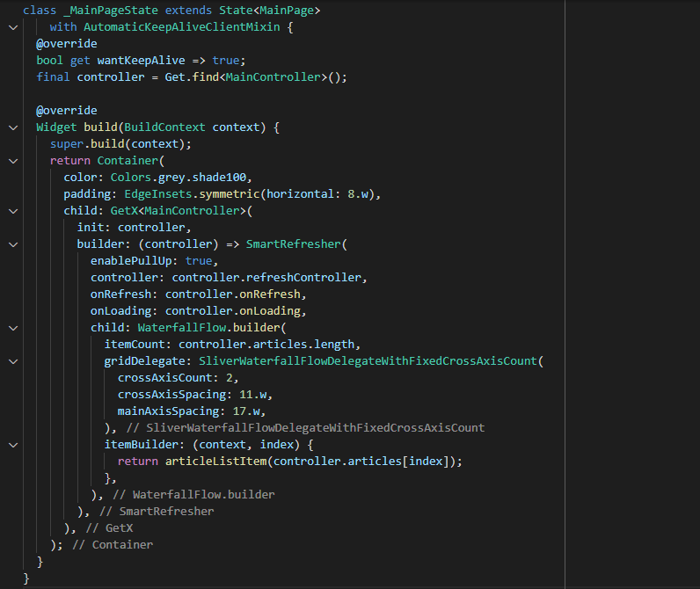
Task: Click 'controller.onLoading' expression
Action: point(232,311)
